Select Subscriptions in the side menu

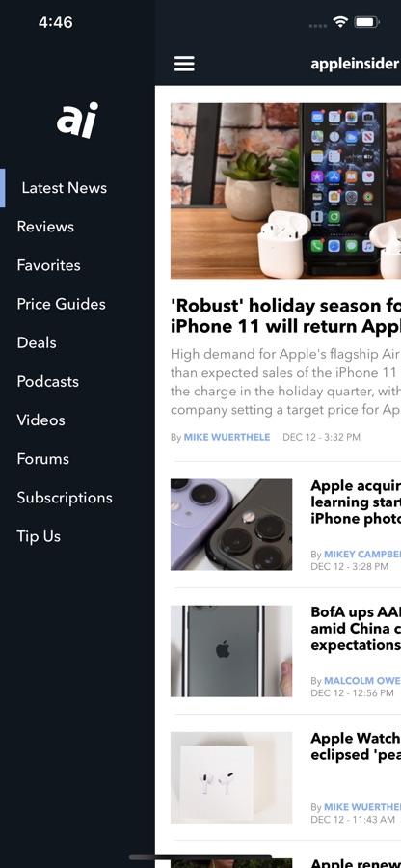65,498
